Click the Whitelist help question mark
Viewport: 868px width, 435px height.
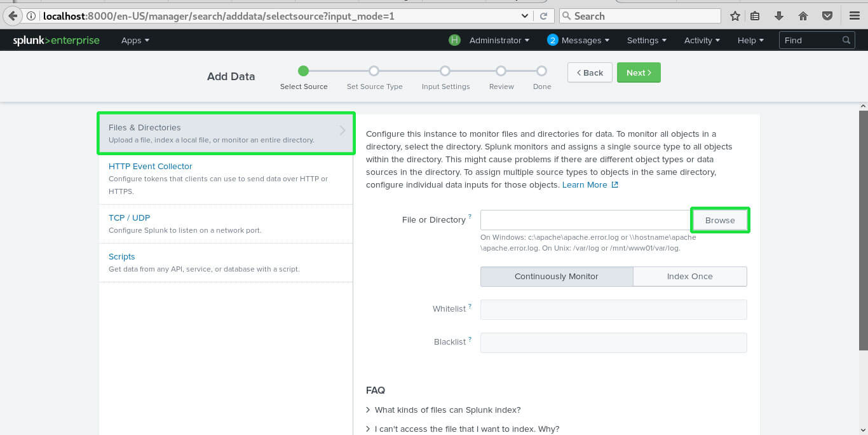coord(470,306)
